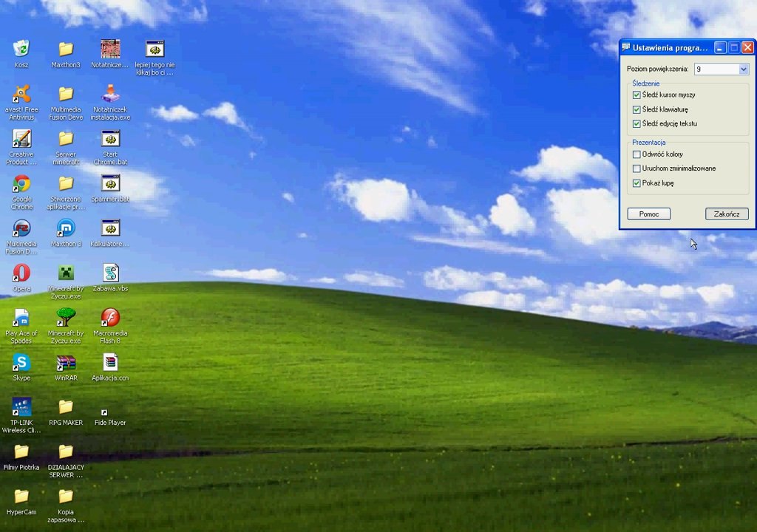The height and width of the screenshot is (532, 757).
Task: Click the Opera browser icon
Action: [x=21, y=273]
